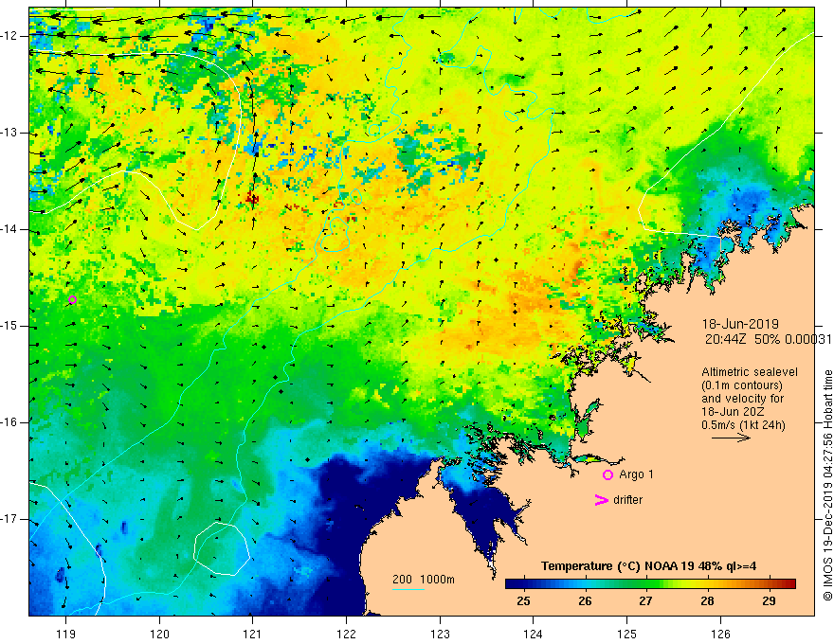Click the 125 longitude axis label
Viewport: 834px width, 644px height.
[627, 634]
